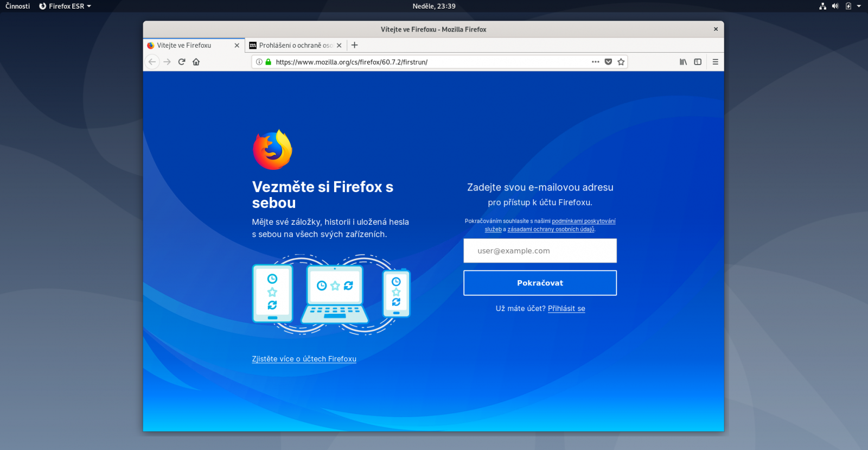Close the Mozilla Firefox window
The width and height of the screenshot is (868, 450).
pyautogui.click(x=716, y=29)
